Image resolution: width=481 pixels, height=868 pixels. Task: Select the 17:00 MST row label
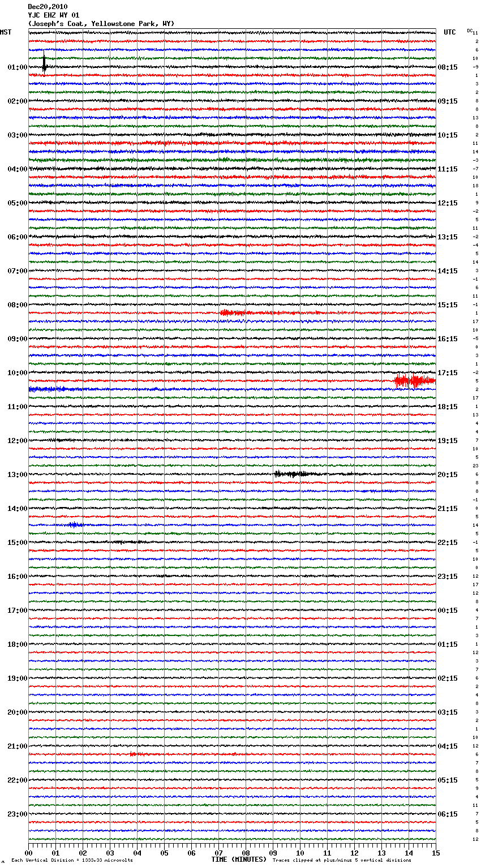[17, 611]
